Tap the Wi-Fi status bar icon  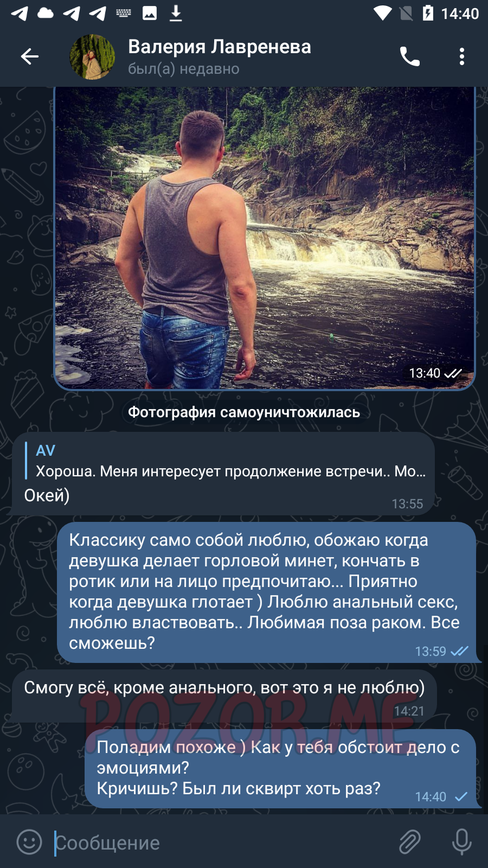(x=383, y=13)
